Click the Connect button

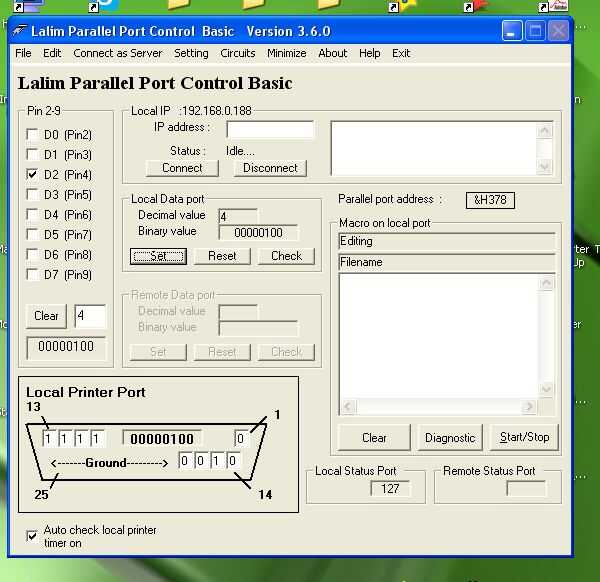coord(182,168)
